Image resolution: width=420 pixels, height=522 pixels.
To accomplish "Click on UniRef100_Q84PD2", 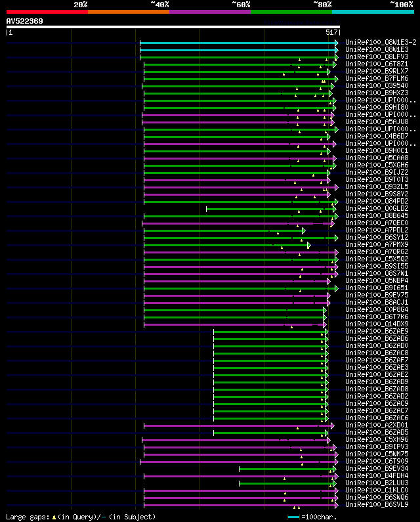I will pyautogui.click(x=377, y=202).
